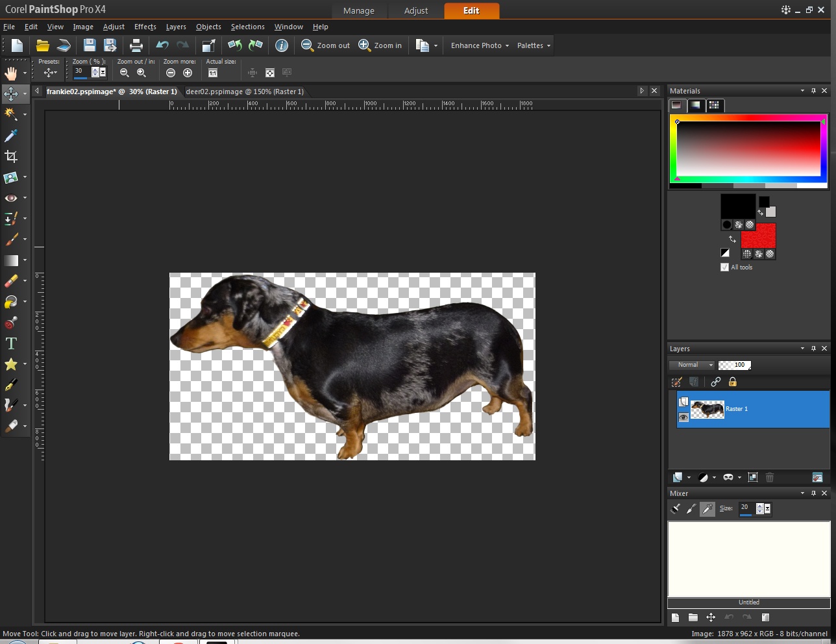
Task: Select the Pan hand tool
Action: tap(11, 73)
